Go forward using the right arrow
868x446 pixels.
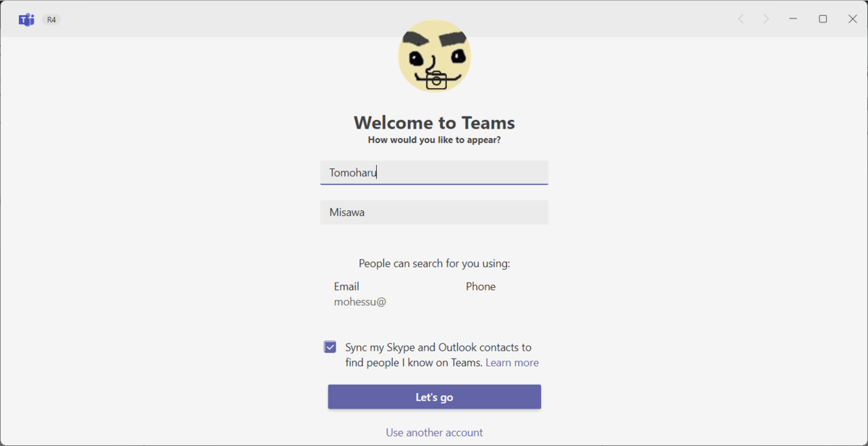[x=766, y=19]
